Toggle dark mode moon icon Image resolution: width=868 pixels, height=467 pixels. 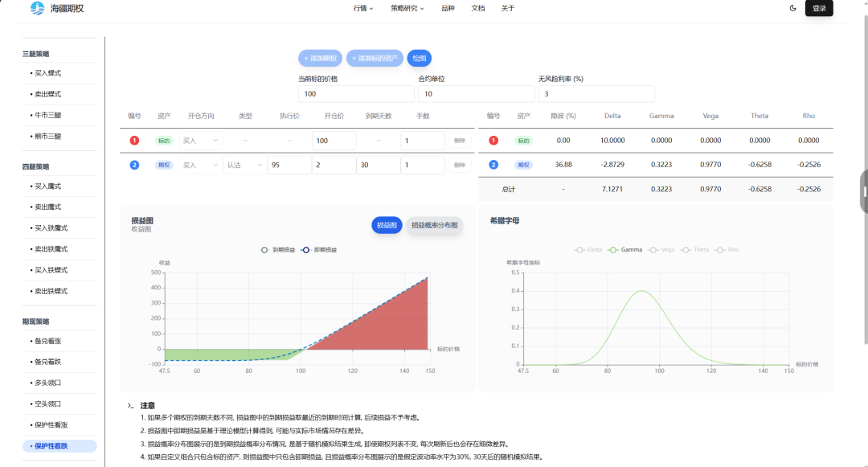tap(793, 8)
